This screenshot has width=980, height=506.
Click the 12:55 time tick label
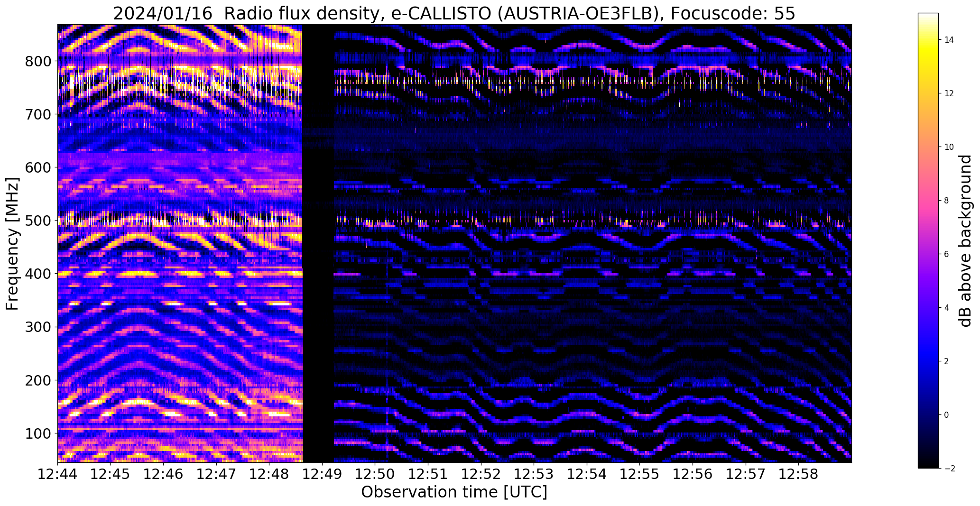640,474
